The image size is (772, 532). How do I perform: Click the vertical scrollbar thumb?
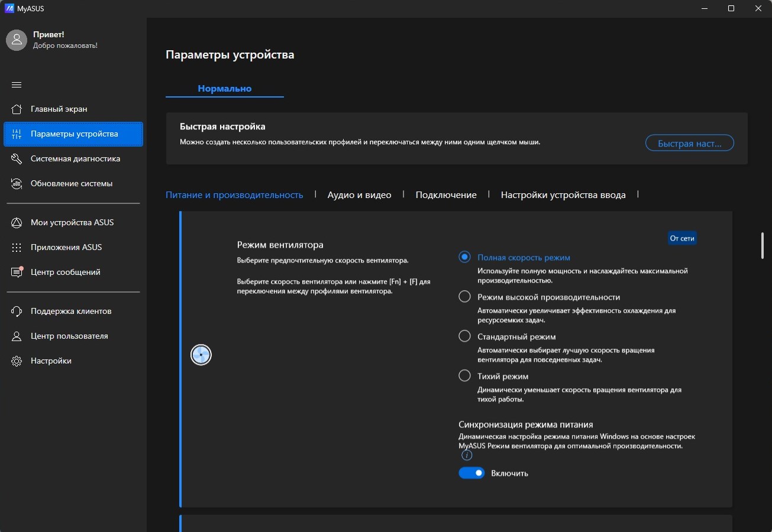(763, 246)
